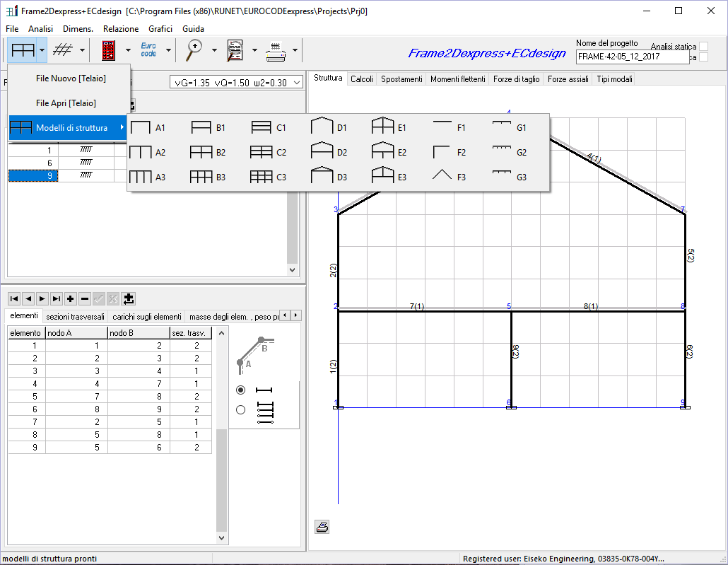Viewport: 728px width, 565px height.
Task: Choose File Apri [Telaio]
Action: 70,103
